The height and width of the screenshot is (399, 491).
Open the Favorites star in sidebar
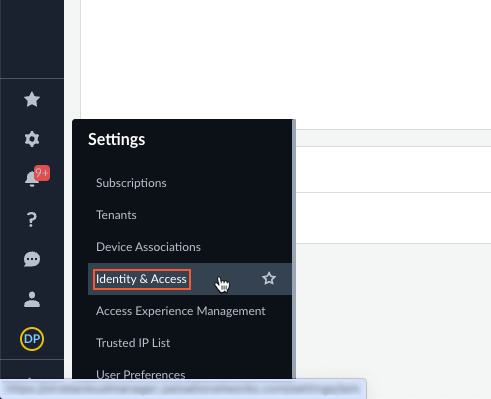(32, 99)
